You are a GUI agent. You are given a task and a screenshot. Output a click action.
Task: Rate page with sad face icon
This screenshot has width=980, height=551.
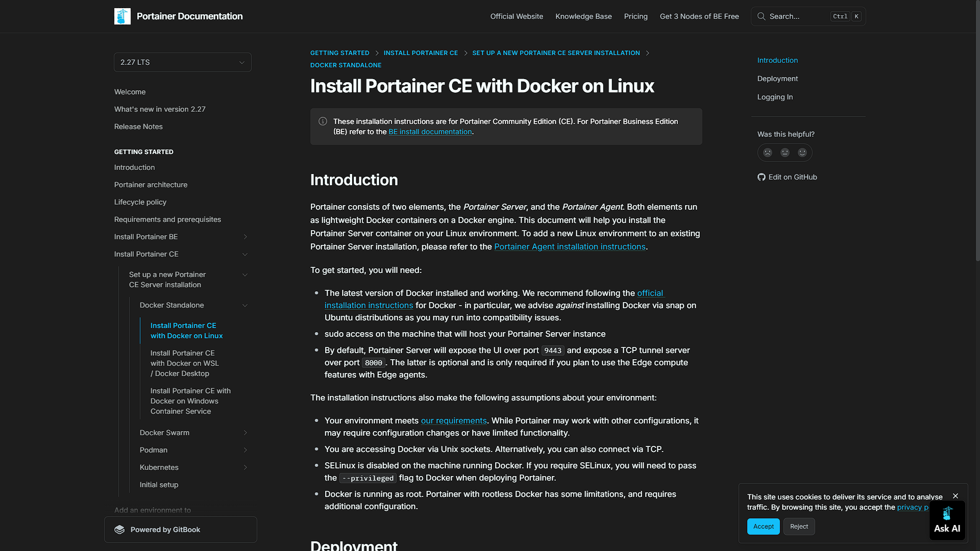click(768, 153)
